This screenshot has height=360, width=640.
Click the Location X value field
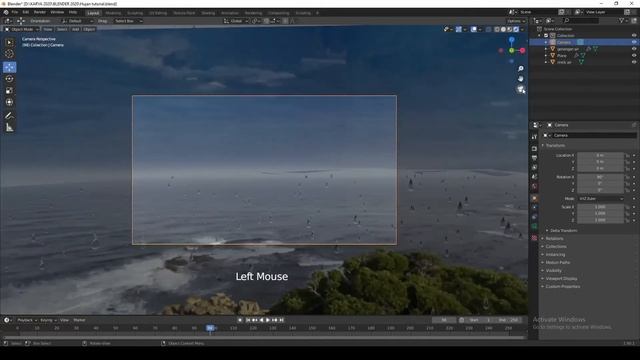pyautogui.click(x=600, y=156)
